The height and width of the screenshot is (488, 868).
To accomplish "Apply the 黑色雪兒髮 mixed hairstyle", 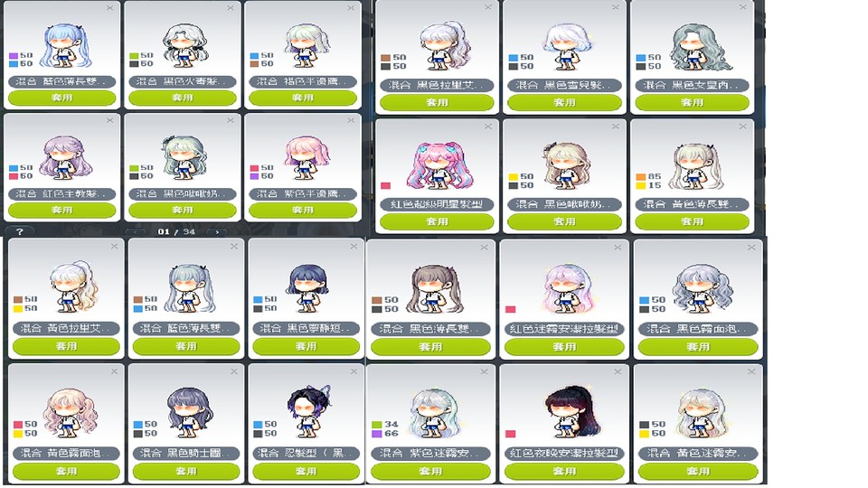I will [564, 102].
